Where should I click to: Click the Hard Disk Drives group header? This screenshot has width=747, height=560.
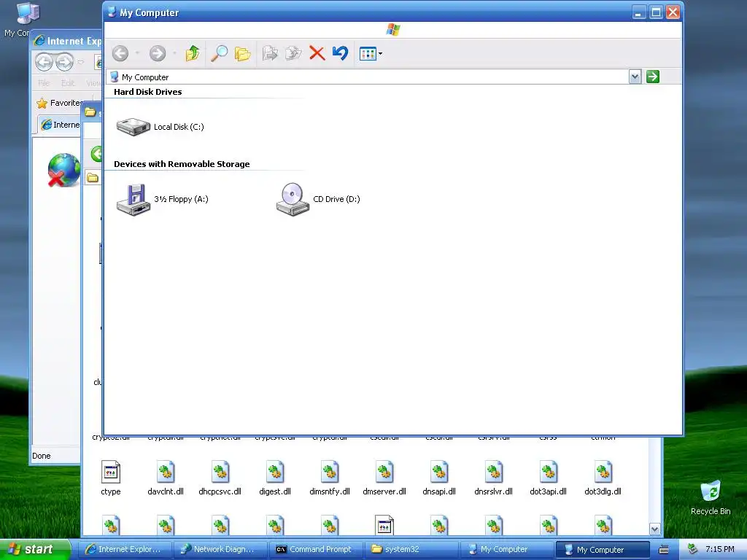tap(147, 92)
